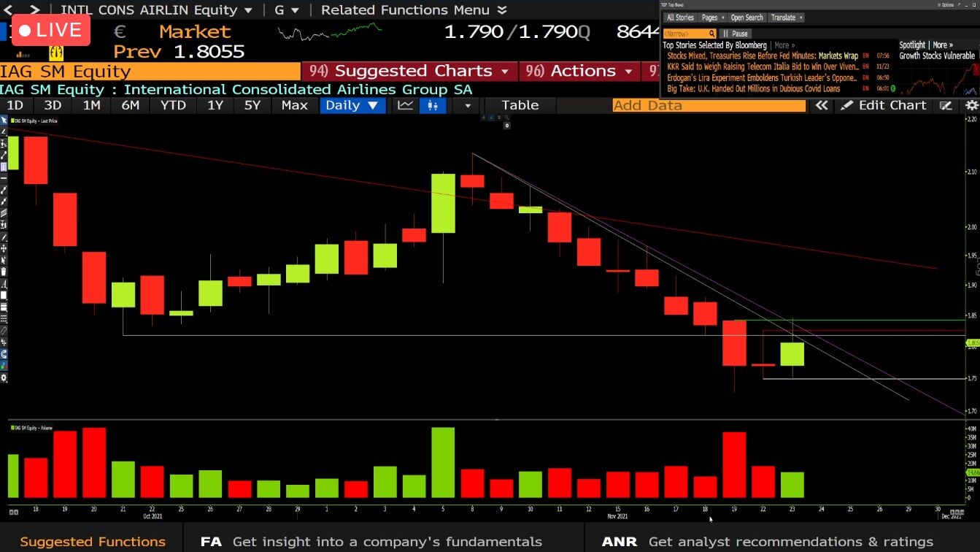Open the G function dropdown
This screenshot has height=552, width=980.
287,9
